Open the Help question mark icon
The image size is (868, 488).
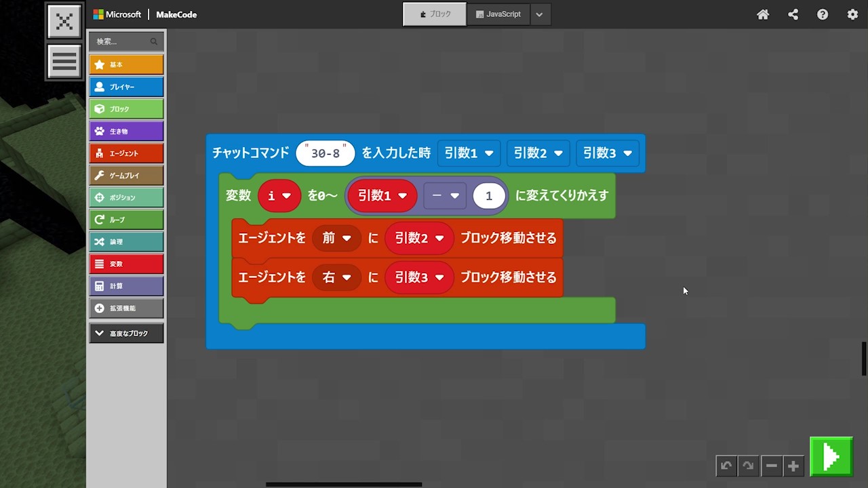[823, 14]
